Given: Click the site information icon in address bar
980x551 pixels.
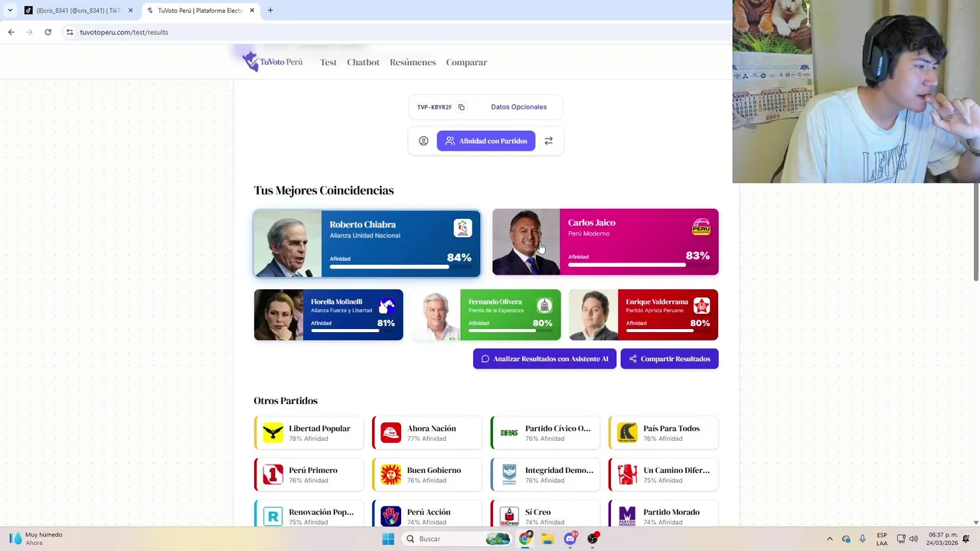Looking at the screenshot, I should [x=70, y=32].
